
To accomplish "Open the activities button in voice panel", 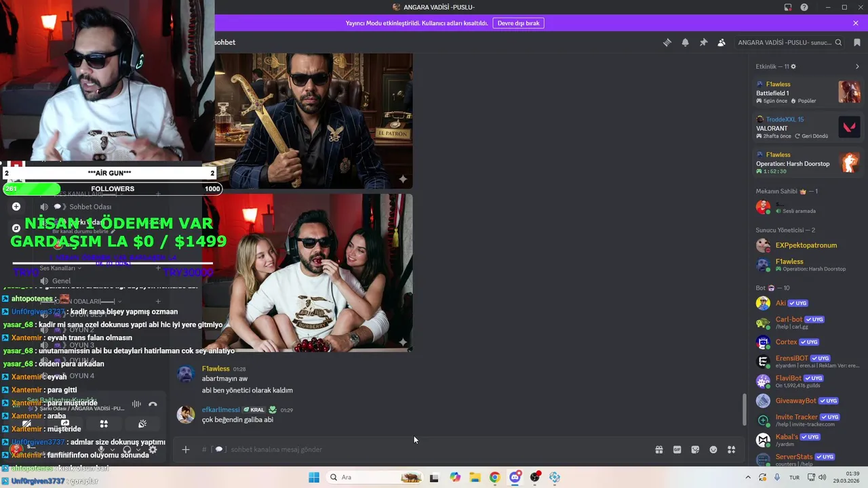I will [104, 424].
